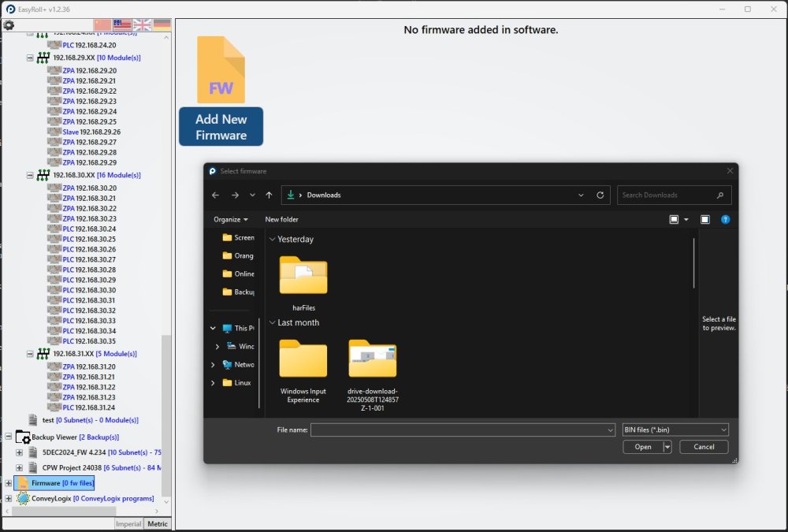This screenshot has height=532, width=788.
Task: Toggle the preview pane icon
Action: pyautogui.click(x=705, y=219)
